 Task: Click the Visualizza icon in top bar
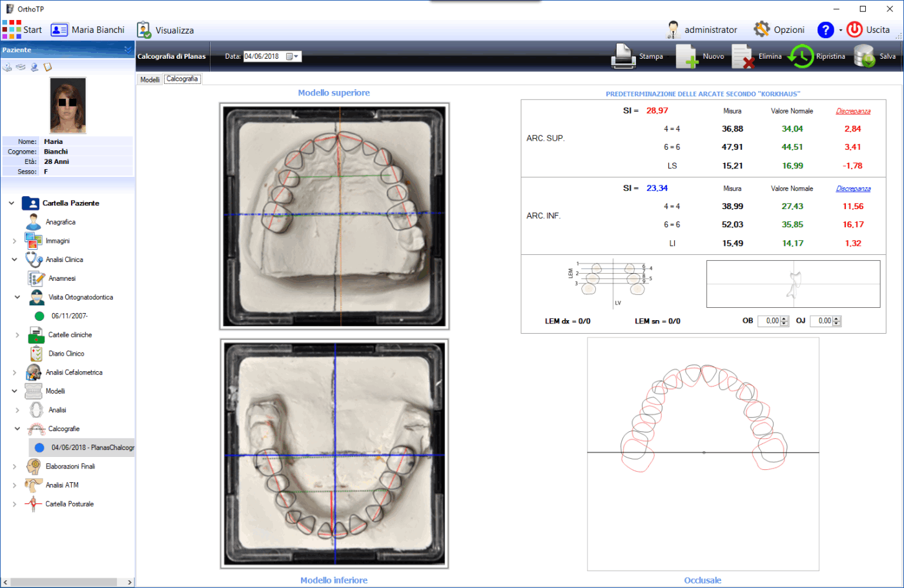coord(144,30)
